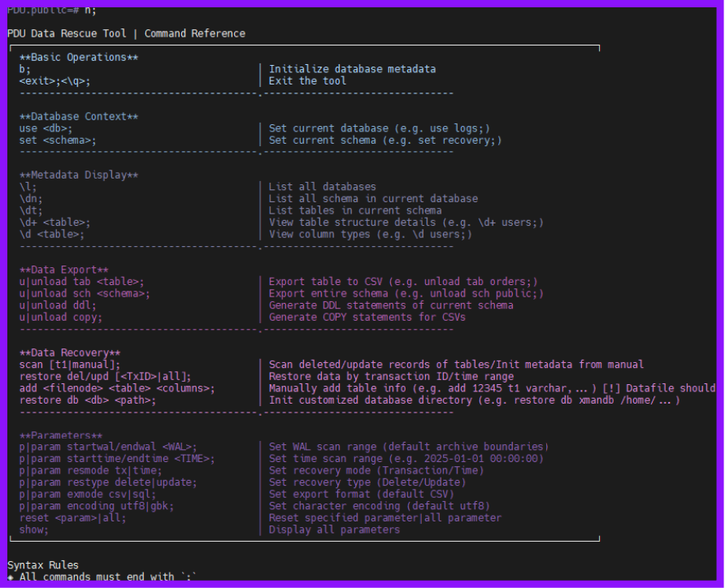Select the 'use <db>;' command text
The height and width of the screenshot is (588, 725).
[46, 128]
